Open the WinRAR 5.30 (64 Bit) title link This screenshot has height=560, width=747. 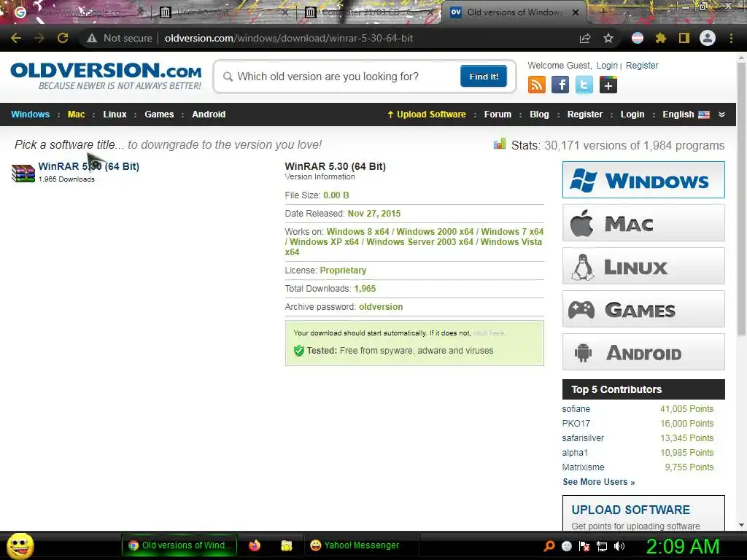click(88, 166)
